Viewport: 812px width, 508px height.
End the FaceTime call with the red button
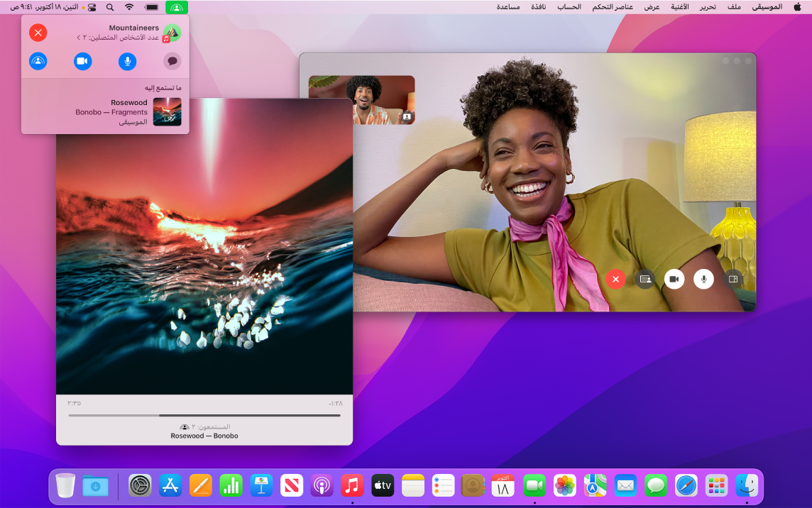tap(615, 279)
